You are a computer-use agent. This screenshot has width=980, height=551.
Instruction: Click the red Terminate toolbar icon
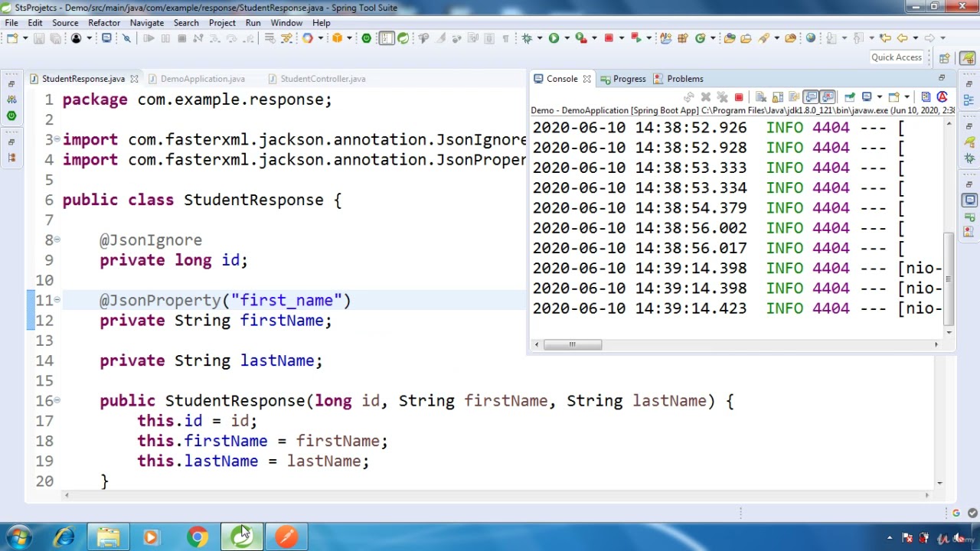[x=609, y=38]
